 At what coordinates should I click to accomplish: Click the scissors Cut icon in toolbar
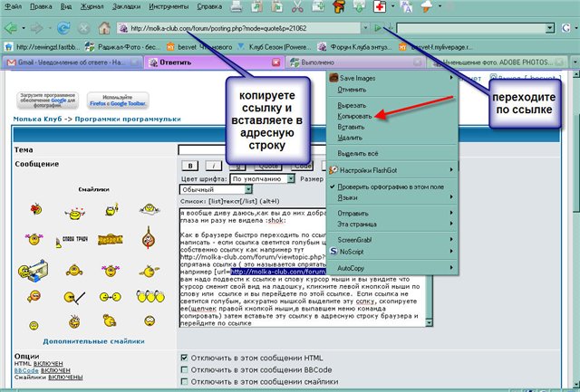(x=297, y=6)
